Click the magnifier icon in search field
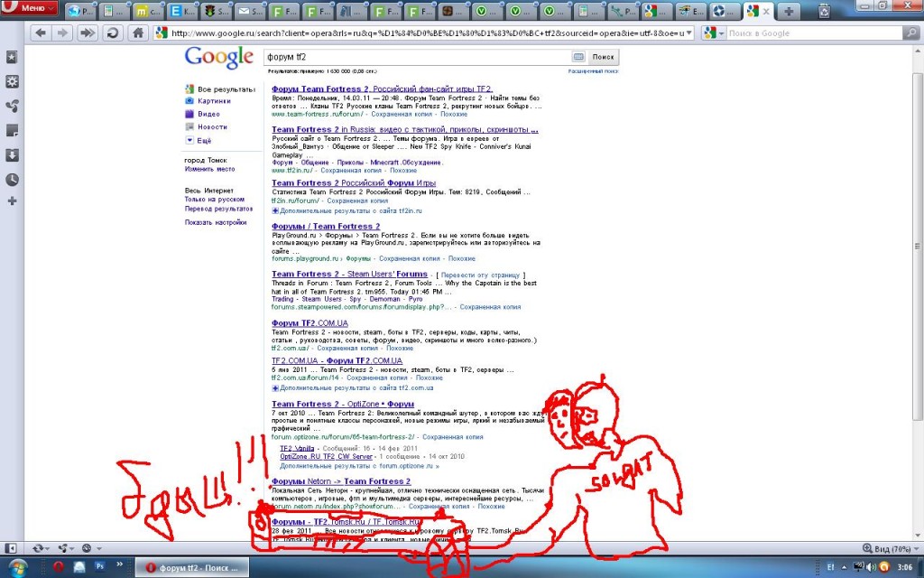This screenshot has width=924, height=578. (911, 33)
